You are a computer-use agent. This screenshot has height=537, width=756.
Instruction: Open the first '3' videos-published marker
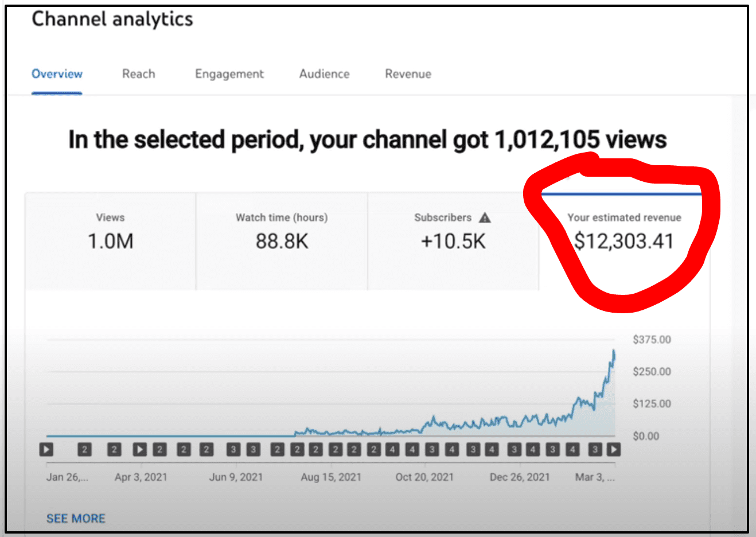coord(233,449)
